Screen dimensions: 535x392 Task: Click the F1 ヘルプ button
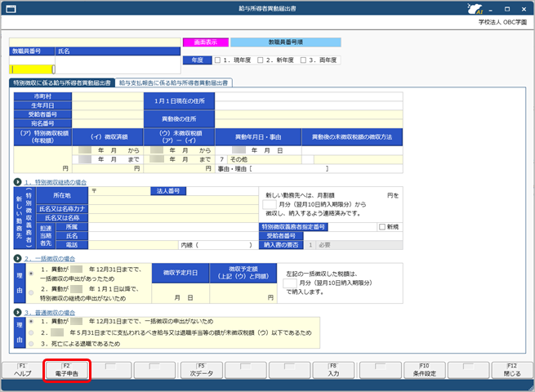23,370
